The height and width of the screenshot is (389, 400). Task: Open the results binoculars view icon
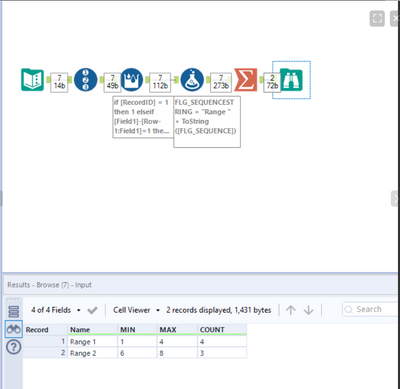click(14, 329)
